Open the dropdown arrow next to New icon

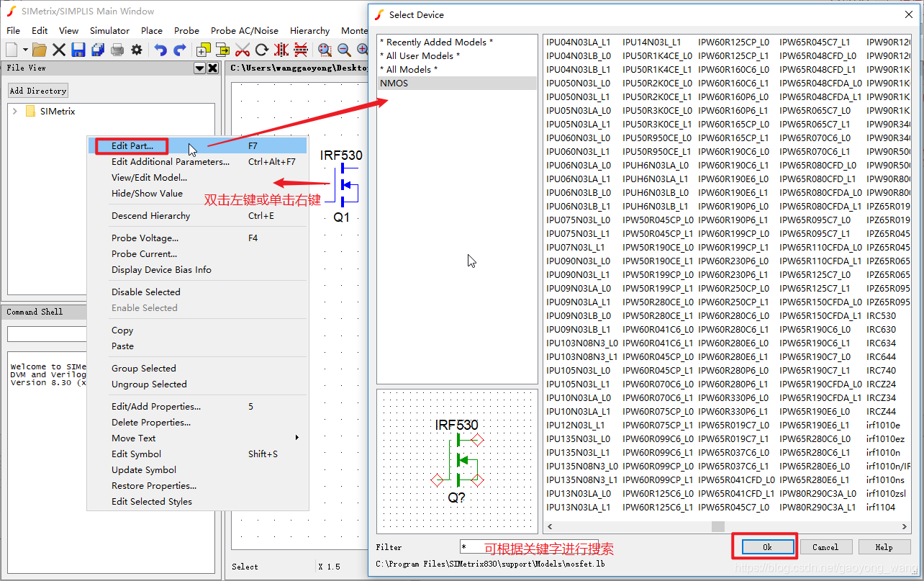click(25, 50)
